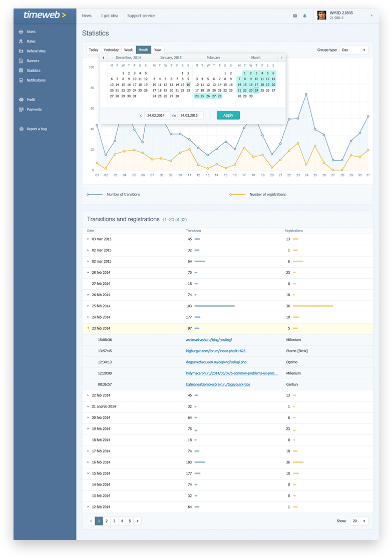Click Support service in top menu
The height and width of the screenshot is (558, 392).
[141, 16]
